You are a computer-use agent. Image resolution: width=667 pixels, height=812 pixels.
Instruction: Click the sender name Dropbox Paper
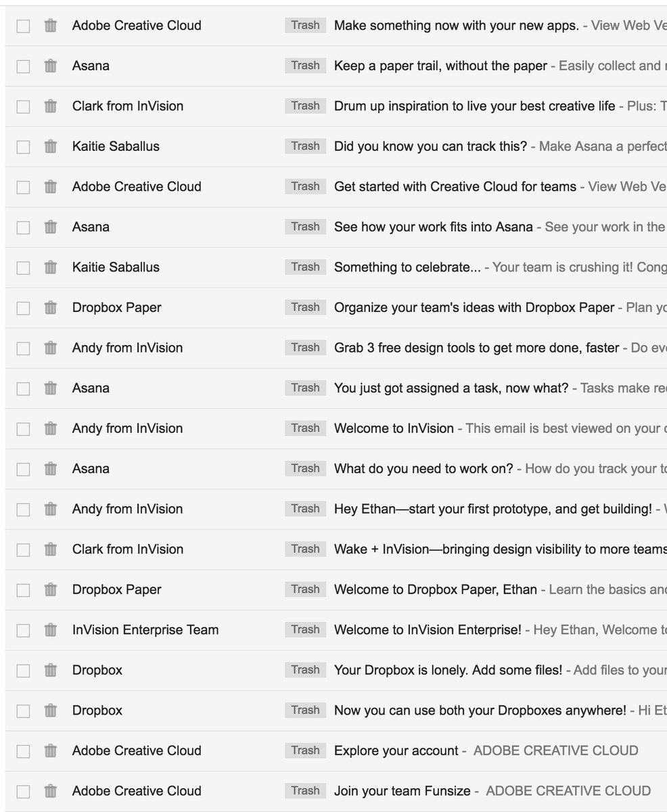point(116,307)
